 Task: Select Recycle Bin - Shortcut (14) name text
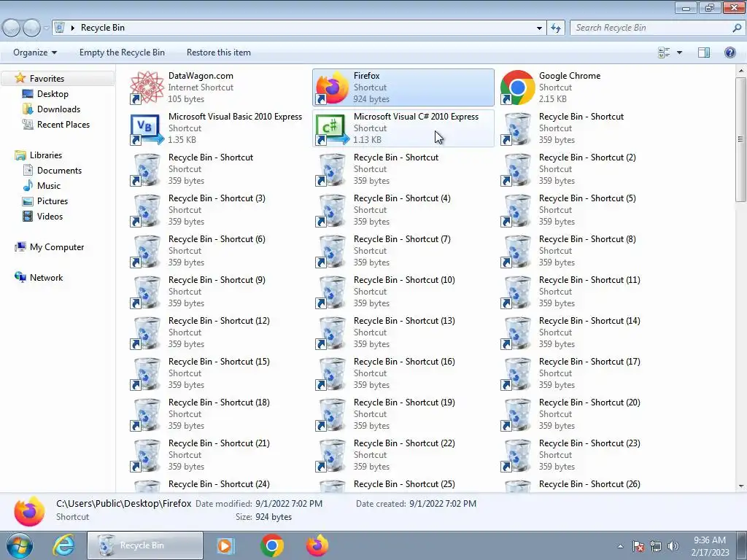pos(589,321)
